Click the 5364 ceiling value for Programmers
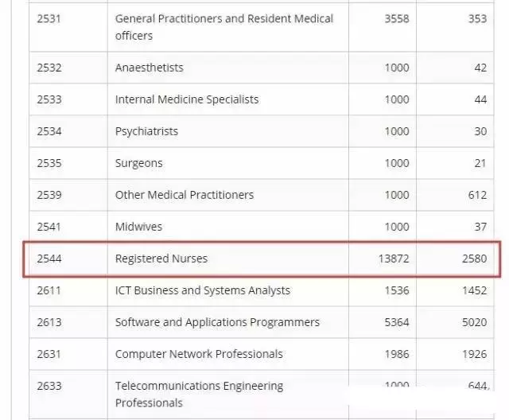 coord(396,322)
